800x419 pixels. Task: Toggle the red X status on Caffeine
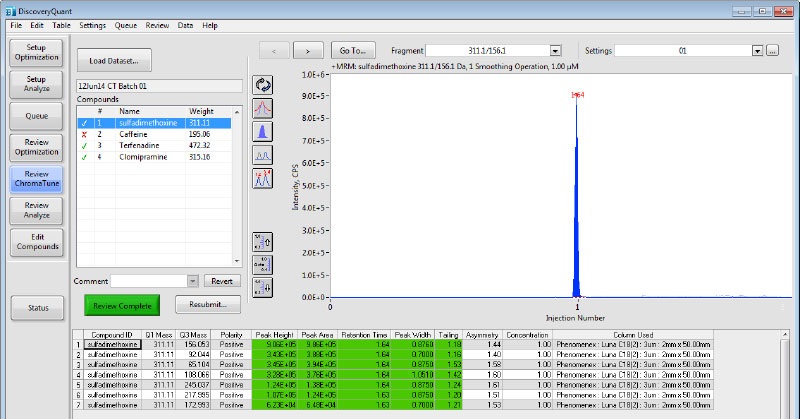click(84, 133)
